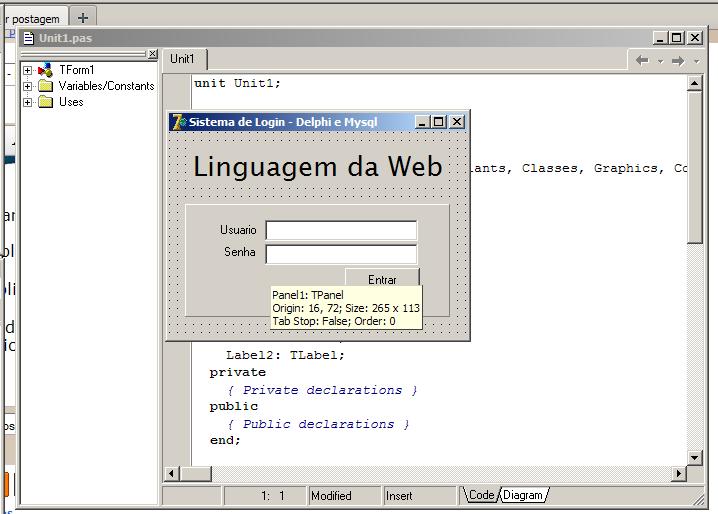Switch to the Code view tab
The width and height of the screenshot is (718, 514).
tap(481, 495)
